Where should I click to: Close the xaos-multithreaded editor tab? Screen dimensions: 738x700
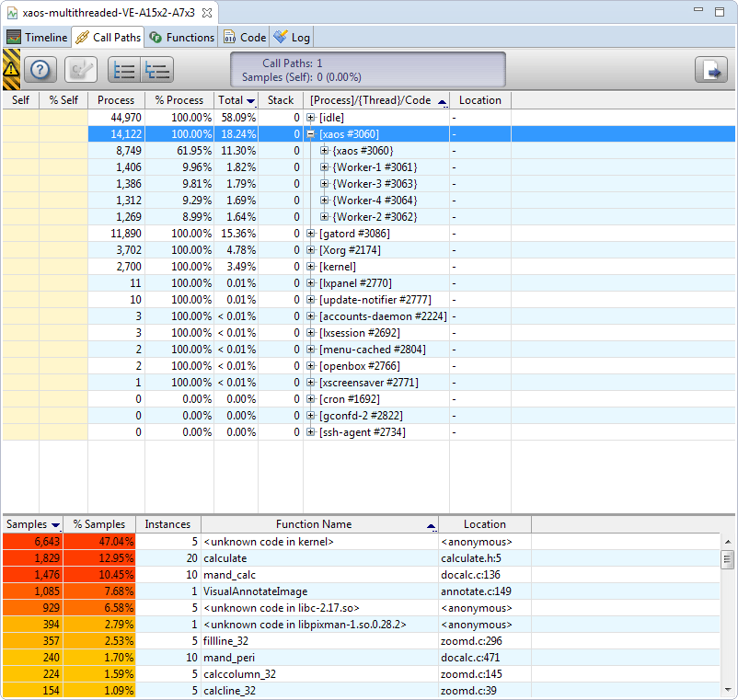pyautogui.click(x=207, y=13)
